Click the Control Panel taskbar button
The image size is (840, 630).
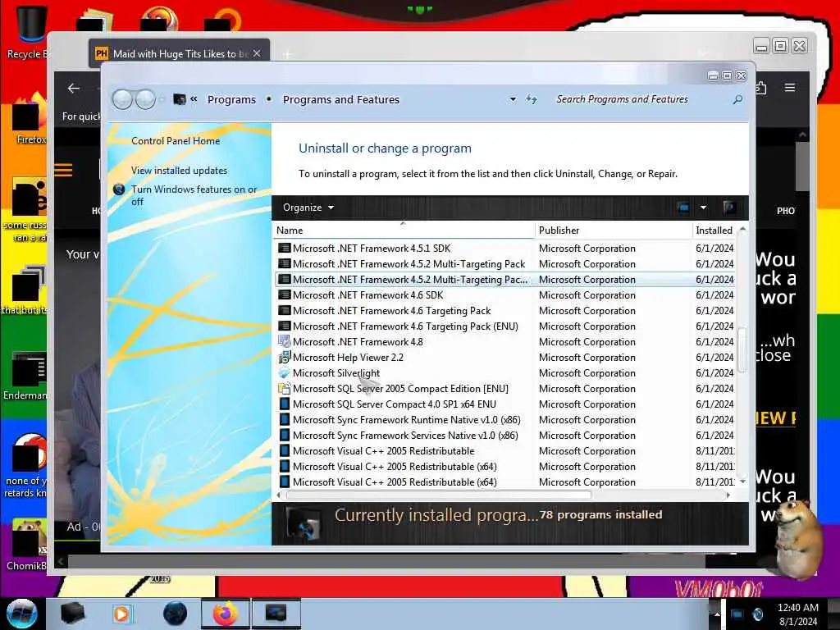pos(276,614)
